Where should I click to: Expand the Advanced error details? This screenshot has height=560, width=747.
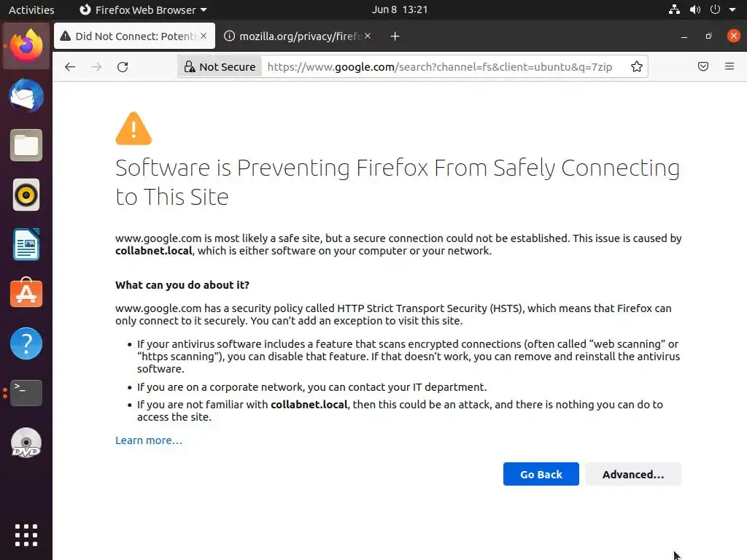point(632,475)
